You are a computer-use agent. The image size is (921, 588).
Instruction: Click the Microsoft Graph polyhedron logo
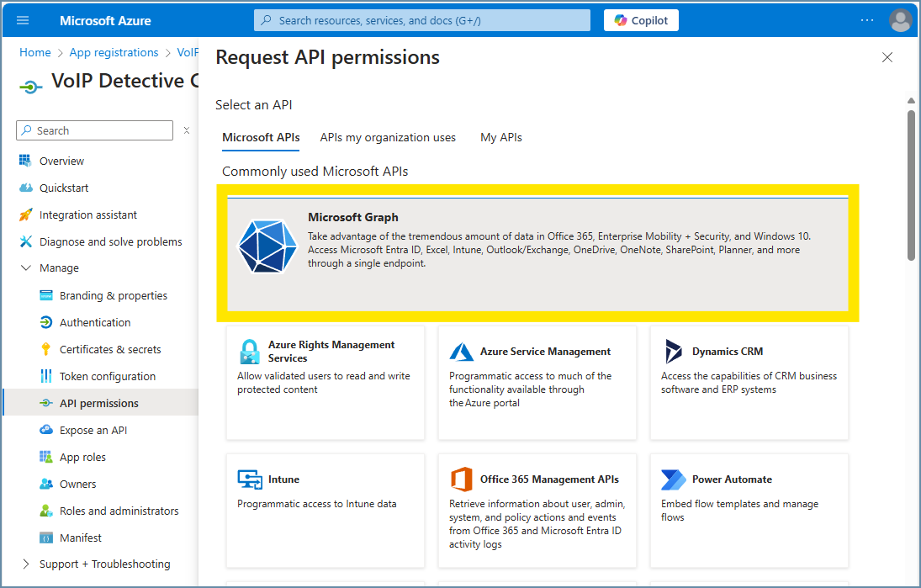(267, 246)
